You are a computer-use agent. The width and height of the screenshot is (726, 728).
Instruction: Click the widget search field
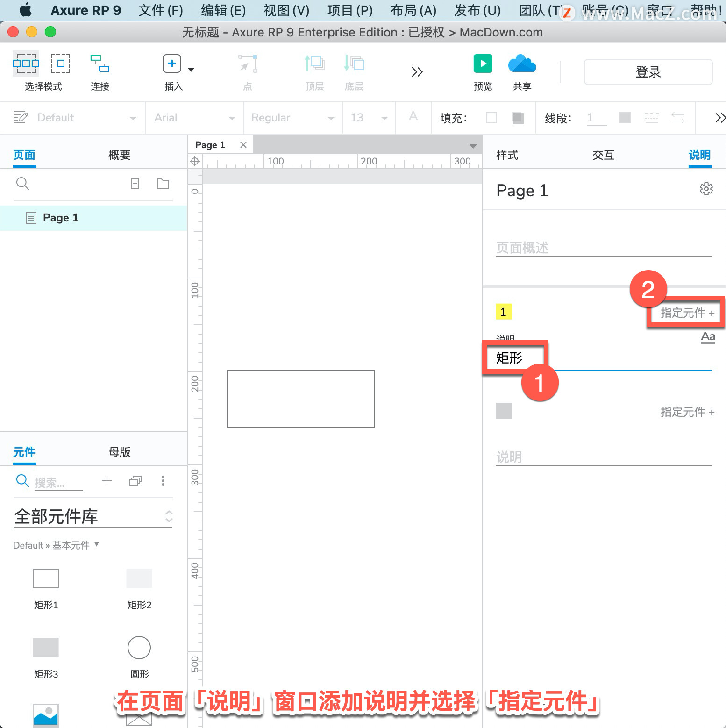(59, 482)
